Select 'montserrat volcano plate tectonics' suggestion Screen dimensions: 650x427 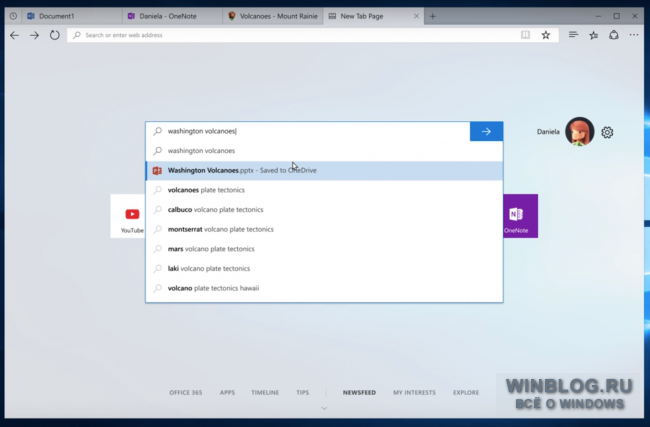click(x=324, y=229)
